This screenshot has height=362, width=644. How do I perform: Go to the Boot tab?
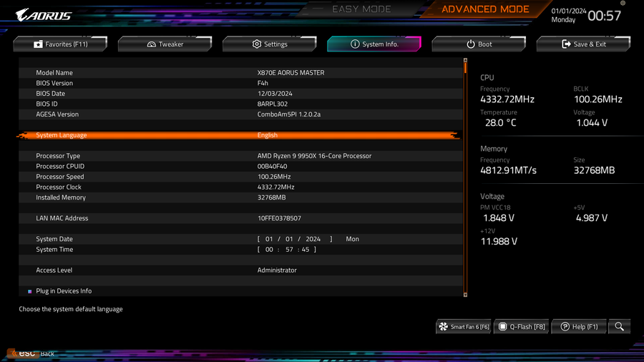pyautogui.click(x=479, y=44)
